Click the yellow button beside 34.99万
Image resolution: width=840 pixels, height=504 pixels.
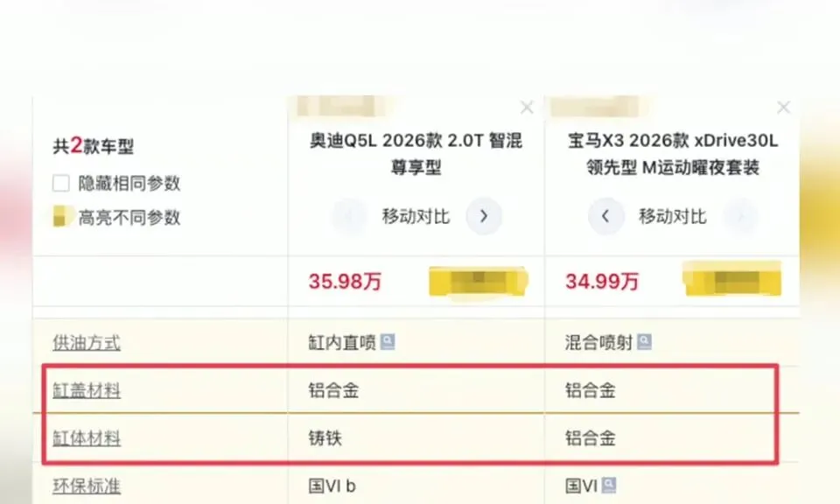tap(732, 278)
